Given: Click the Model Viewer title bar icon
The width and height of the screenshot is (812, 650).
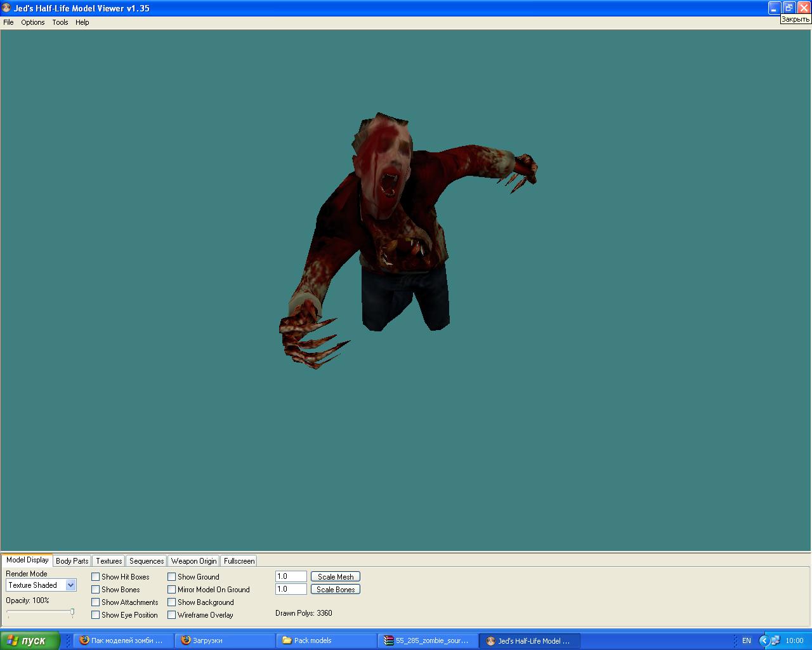Looking at the screenshot, I should [x=6, y=8].
